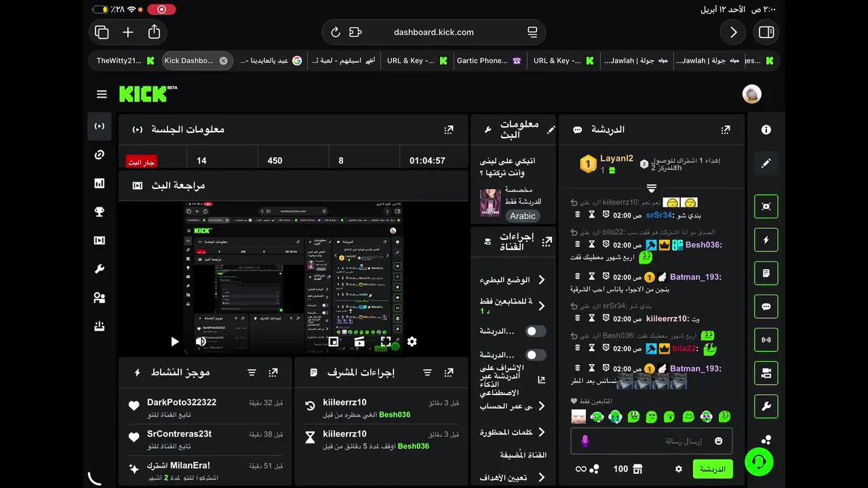Select kiileerrz10 unban entry in moderator actions
This screenshot has width=868, height=488.
382,408
